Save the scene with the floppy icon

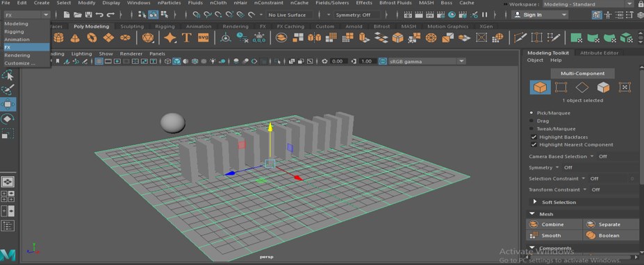click(88, 15)
